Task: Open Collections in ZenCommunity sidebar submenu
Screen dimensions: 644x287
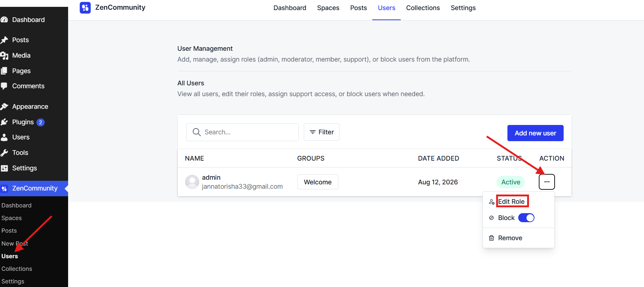Action: [x=17, y=269]
